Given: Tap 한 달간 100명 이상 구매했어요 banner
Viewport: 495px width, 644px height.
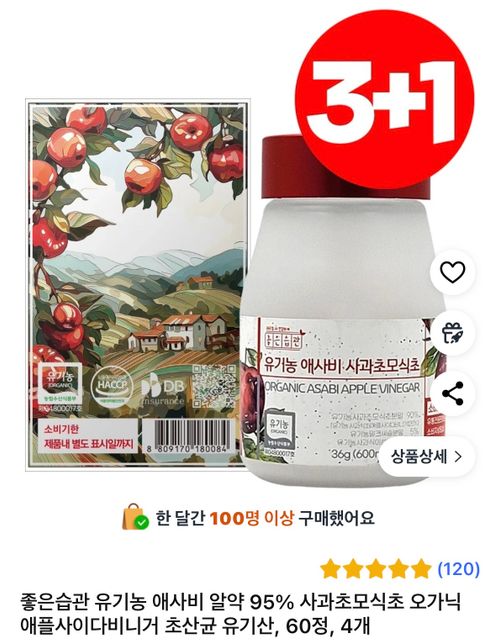Looking at the screenshot, I should point(249,517).
